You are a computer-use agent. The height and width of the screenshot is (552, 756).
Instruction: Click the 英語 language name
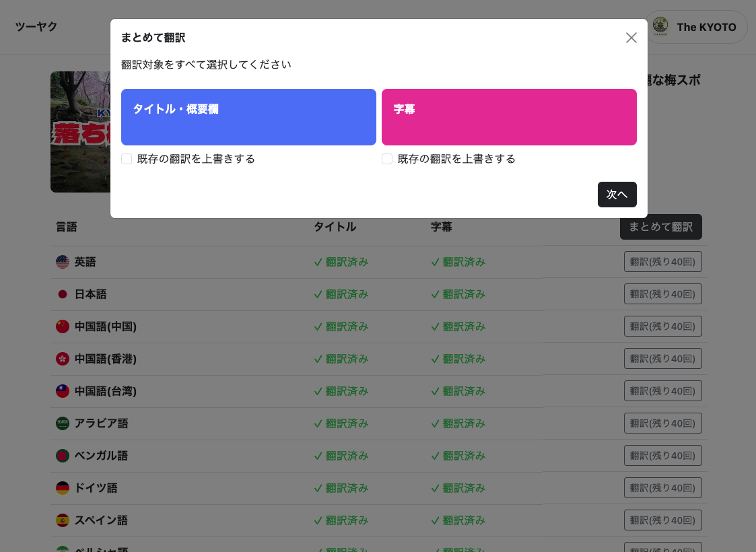pyautogui.click(x=85, y=262)
